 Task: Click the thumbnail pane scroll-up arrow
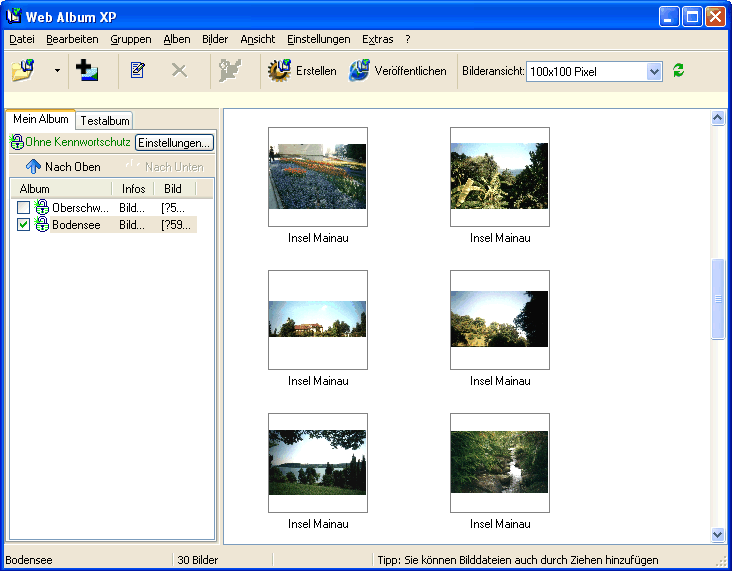718,118
